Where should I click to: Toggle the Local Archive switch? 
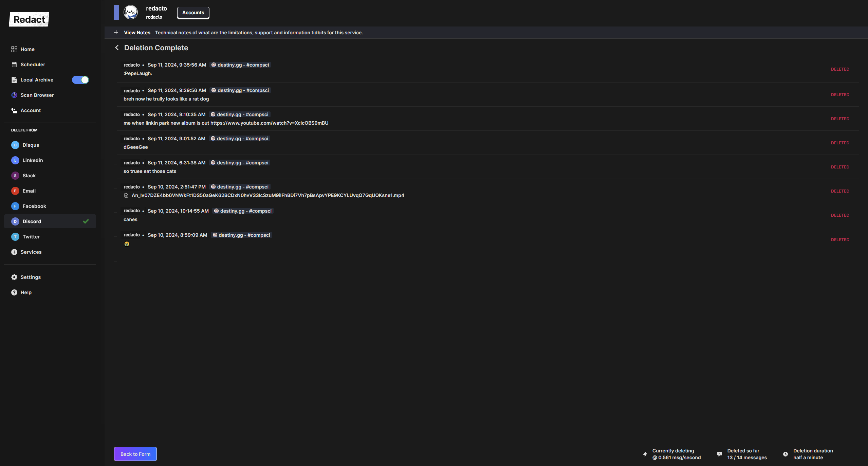(80, 80)
